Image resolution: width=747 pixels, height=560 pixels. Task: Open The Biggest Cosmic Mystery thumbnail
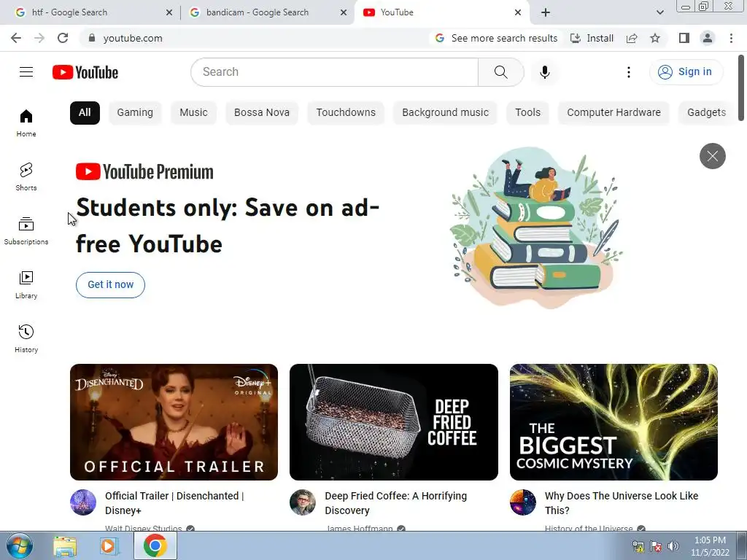614,422
